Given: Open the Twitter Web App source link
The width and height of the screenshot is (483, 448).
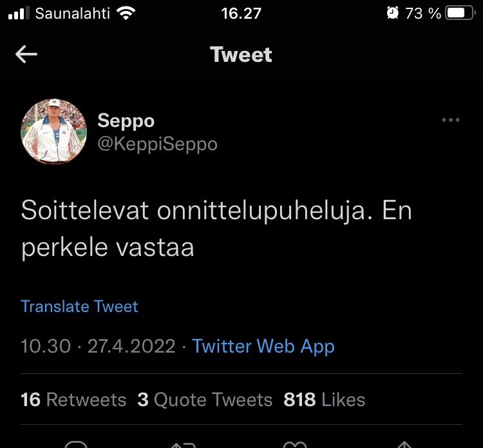Looking at the screenshot, I should pos(263,346).
